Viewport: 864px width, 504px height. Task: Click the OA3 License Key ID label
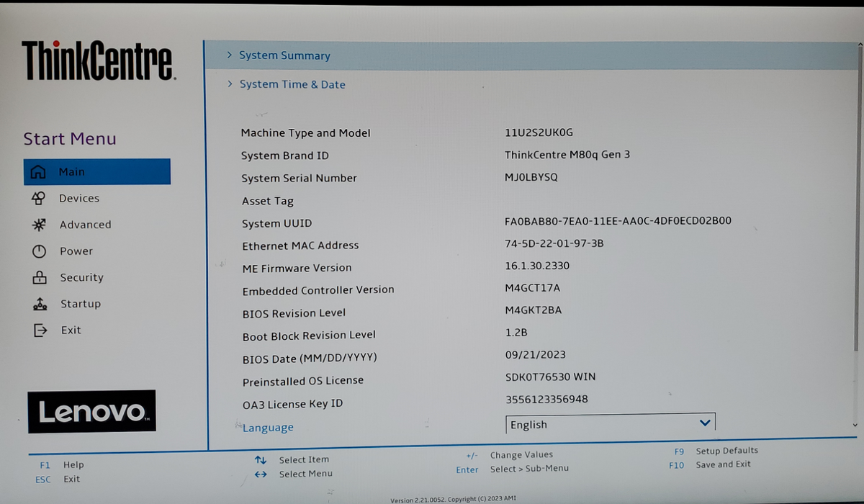point(292,404)
